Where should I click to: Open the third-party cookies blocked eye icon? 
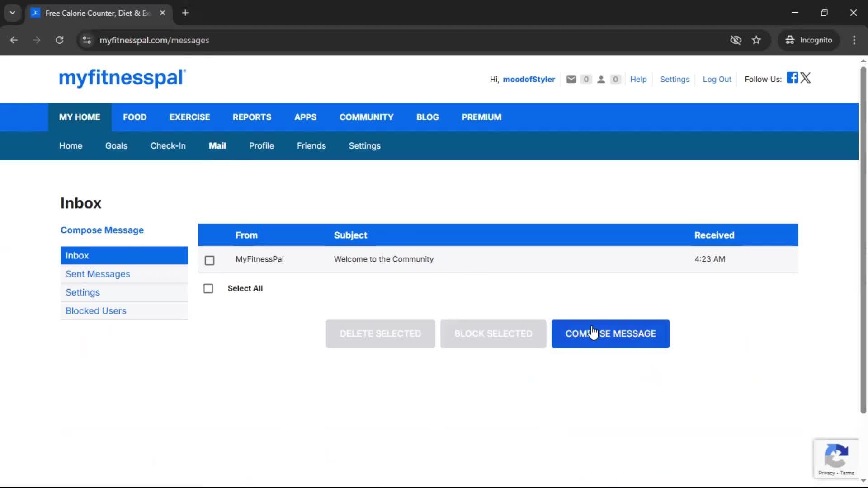pyautogui.click(x=736, y=40)
